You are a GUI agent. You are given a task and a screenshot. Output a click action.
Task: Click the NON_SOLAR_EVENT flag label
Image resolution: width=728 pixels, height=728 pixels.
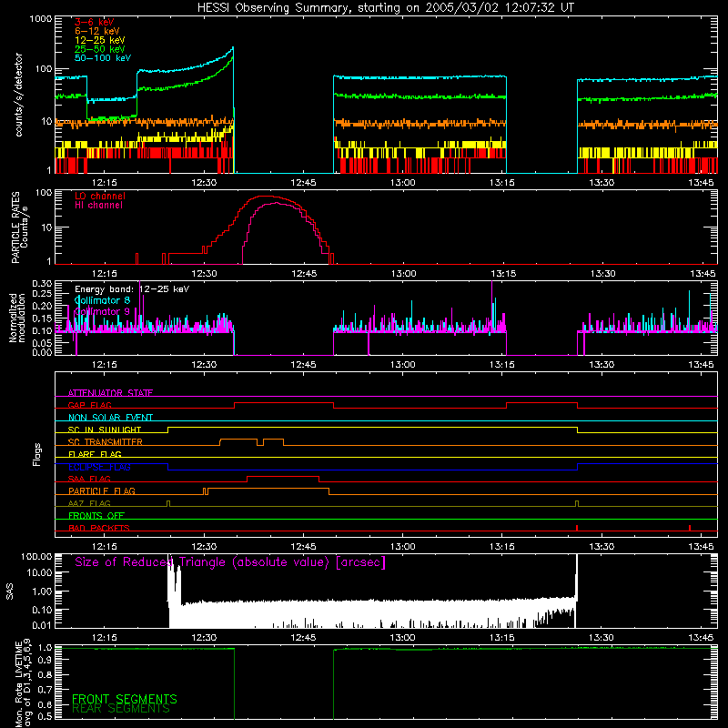click(110, 418)
